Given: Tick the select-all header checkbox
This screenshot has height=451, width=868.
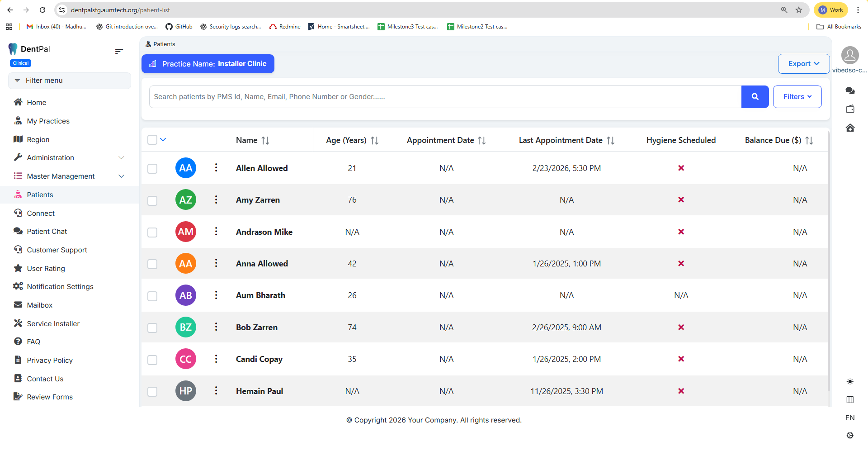Looking at the screenshot, I should (152, 140).
